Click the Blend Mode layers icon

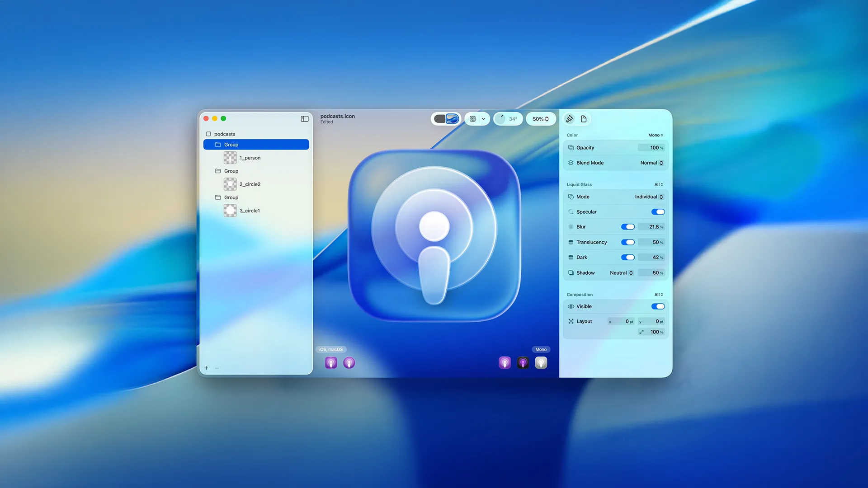tap(571, 163)
